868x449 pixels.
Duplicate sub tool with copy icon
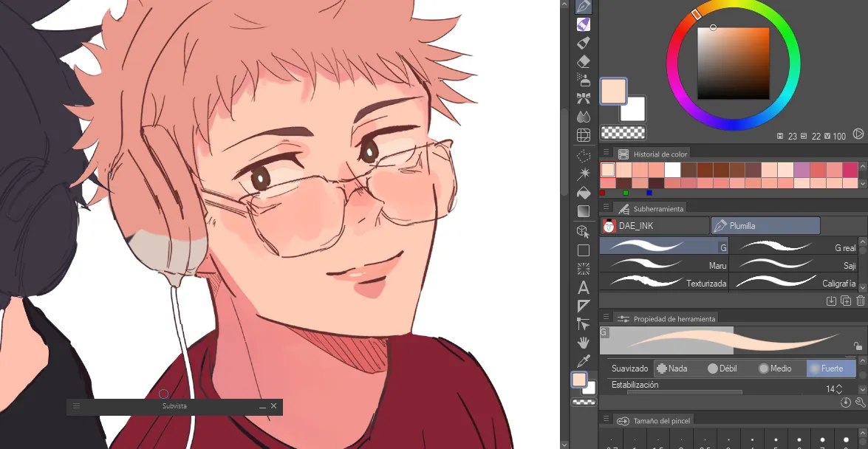tap(845, 301)
